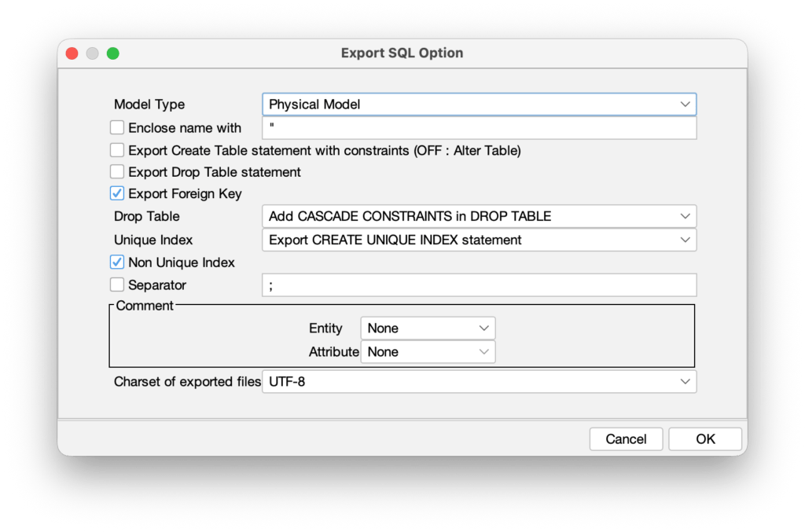Click the Unique Index label

pos(153,240)
